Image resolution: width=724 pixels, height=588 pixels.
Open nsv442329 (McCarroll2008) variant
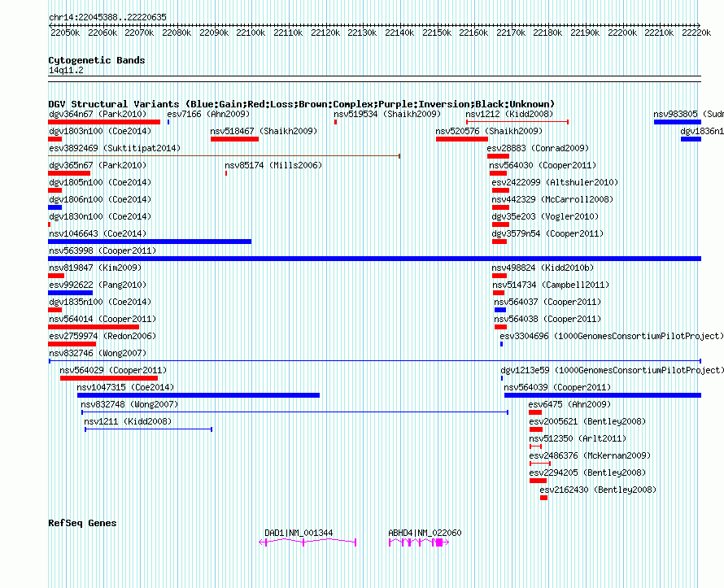coord(552,199)
